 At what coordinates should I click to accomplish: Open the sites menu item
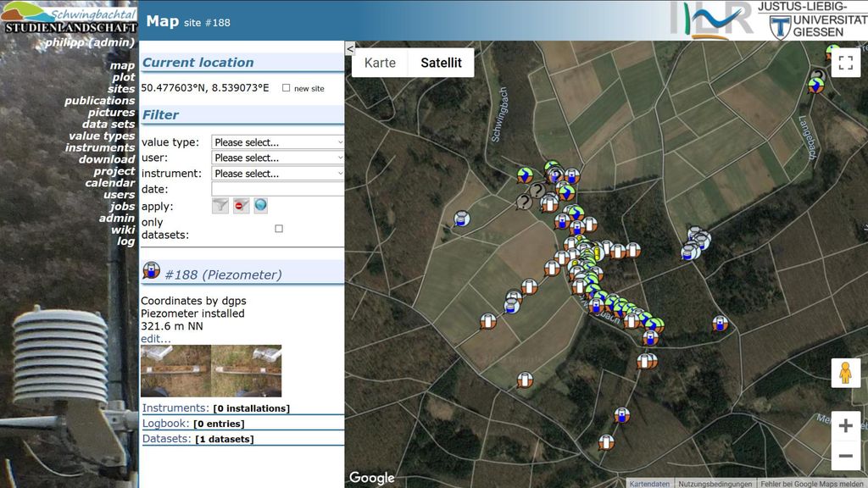pos(121,88)
